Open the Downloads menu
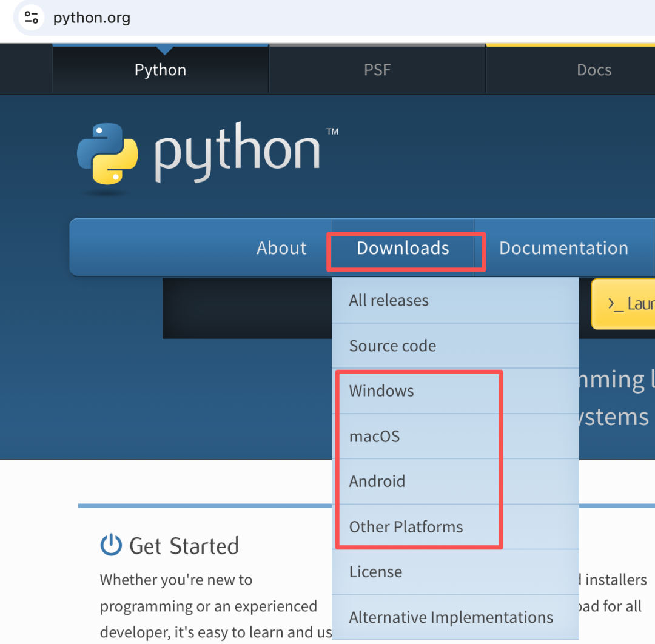 pyautogui.click(x=403, y=247)
